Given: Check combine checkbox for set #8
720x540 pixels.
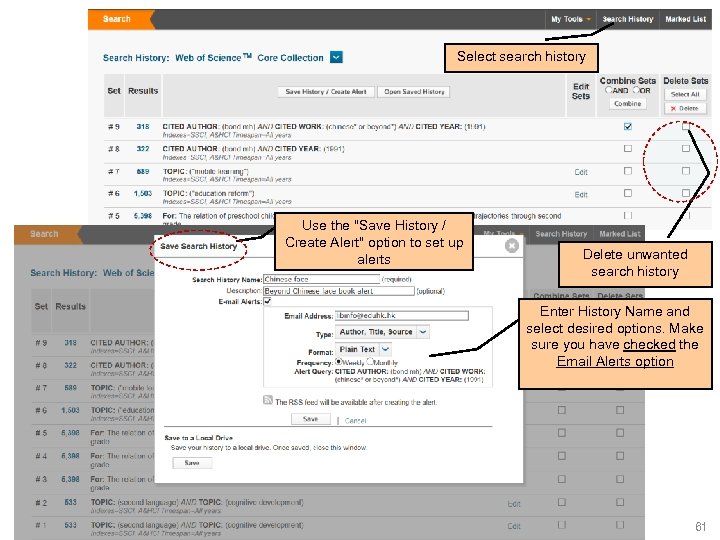Looking at the screenshot, I should (628, 148).
